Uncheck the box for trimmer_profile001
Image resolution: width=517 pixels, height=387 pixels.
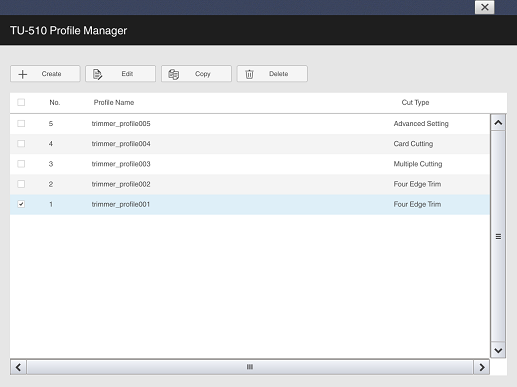(x=21, y=204)
